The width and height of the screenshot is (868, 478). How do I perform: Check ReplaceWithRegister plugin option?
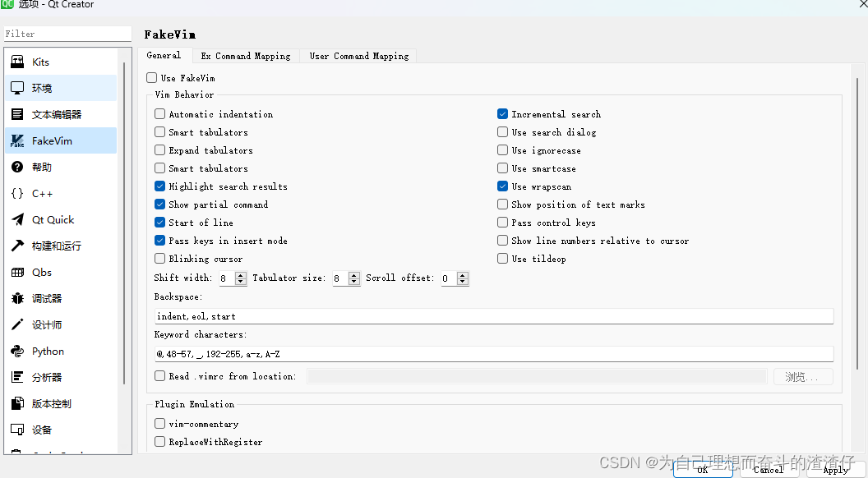pyautogui.click(x=160, y=442)
